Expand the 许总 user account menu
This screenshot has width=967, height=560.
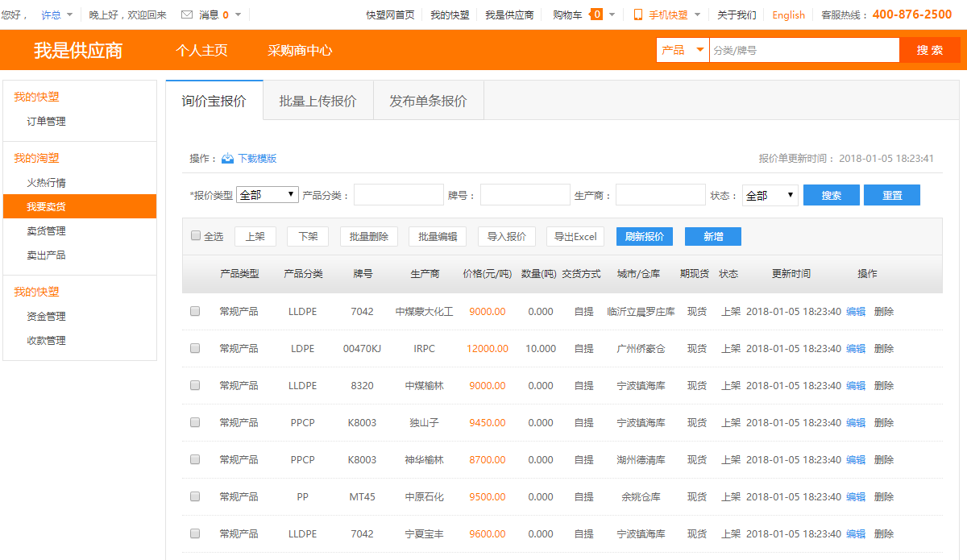coord(56,15)
